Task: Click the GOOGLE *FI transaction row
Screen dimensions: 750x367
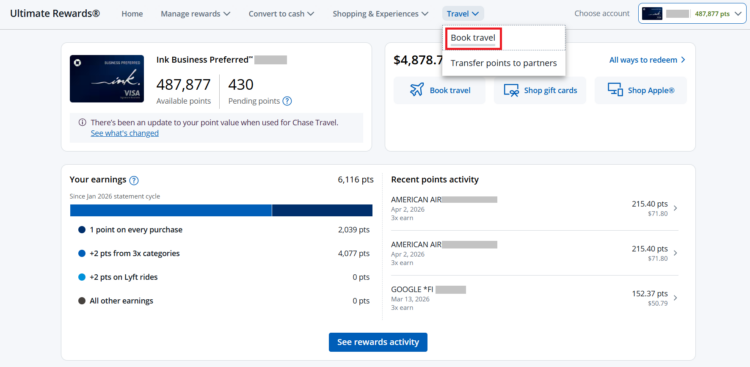Action: [x=534, y=298]
